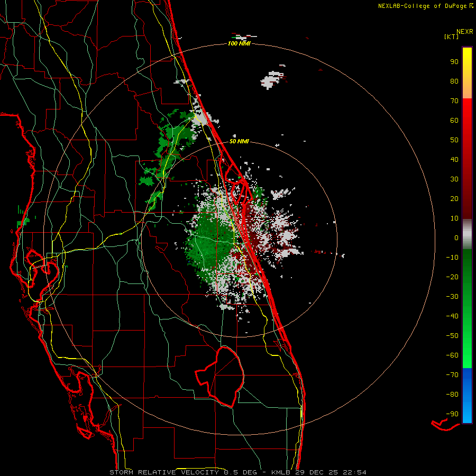Click the -30 scale value

tap(452, 297)
